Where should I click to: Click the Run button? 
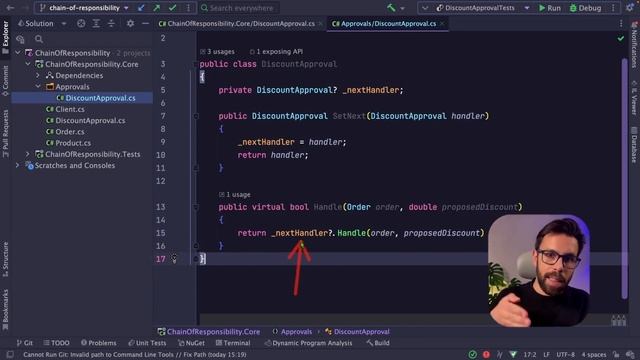point(549,8)
